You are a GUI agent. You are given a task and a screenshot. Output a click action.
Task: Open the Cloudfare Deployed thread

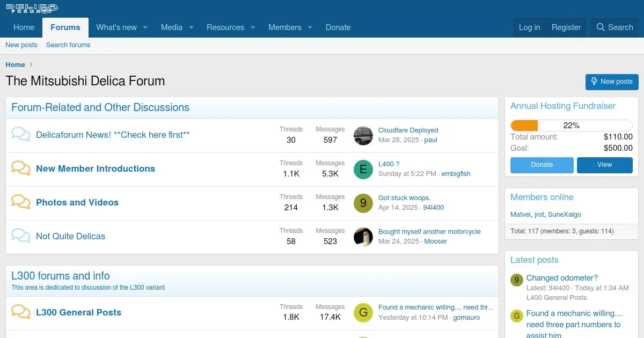[408, 130]
